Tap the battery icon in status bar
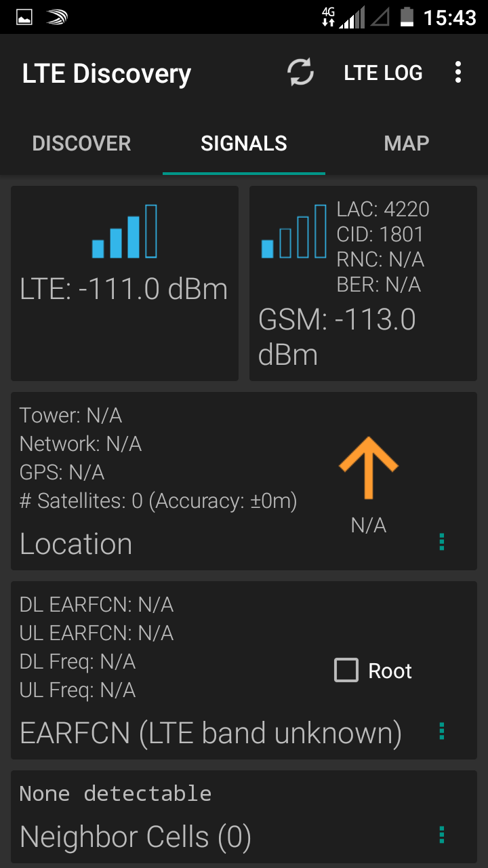Viewport: 488px width, 868px height. (x=407, y=17)
